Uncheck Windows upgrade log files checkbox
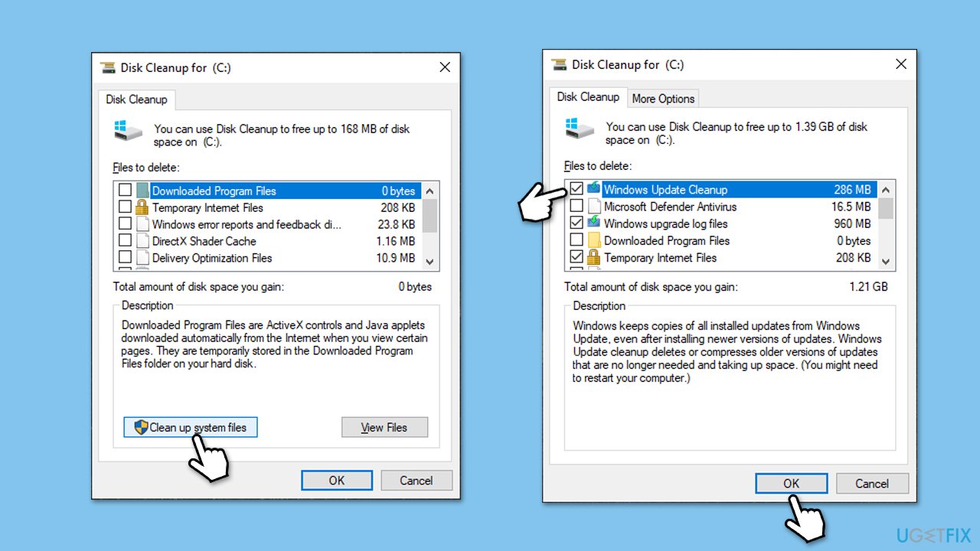 [577, 223]
